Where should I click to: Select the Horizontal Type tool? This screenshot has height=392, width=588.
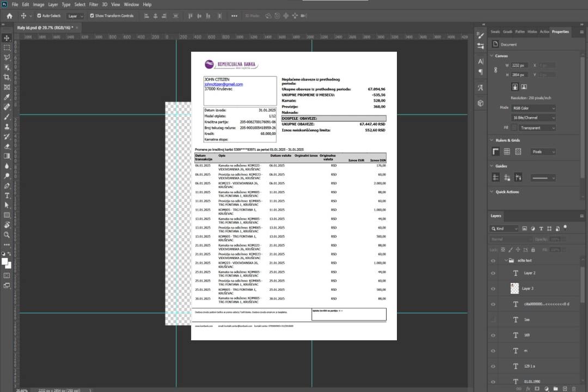tap(7, 195)
